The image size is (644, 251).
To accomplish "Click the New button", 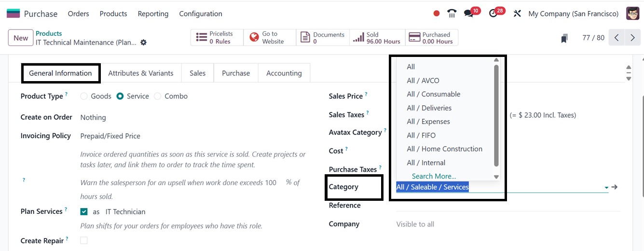I will (21, 38).
